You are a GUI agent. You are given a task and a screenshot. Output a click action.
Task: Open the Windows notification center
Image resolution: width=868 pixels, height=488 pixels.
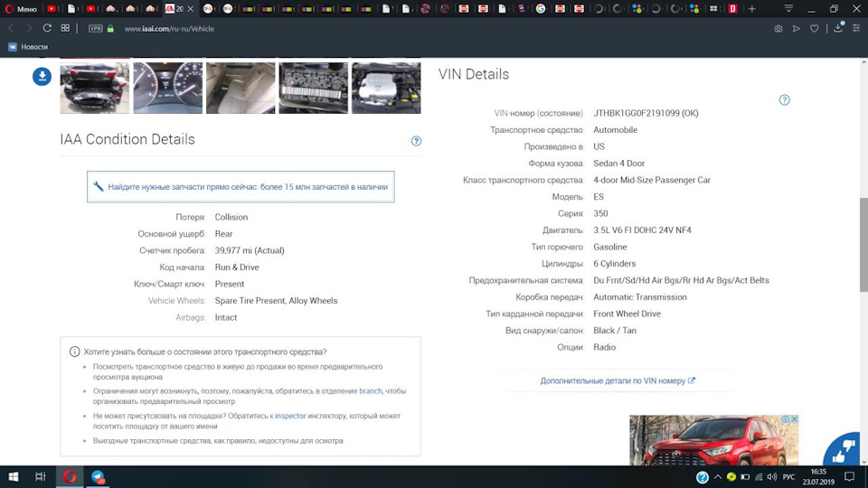click(850, 477)
